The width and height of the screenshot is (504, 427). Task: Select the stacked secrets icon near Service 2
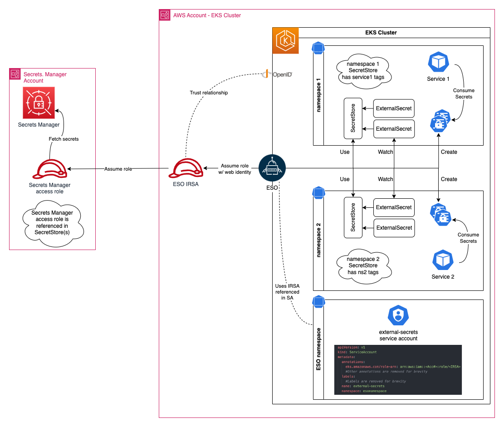(442, 217)
